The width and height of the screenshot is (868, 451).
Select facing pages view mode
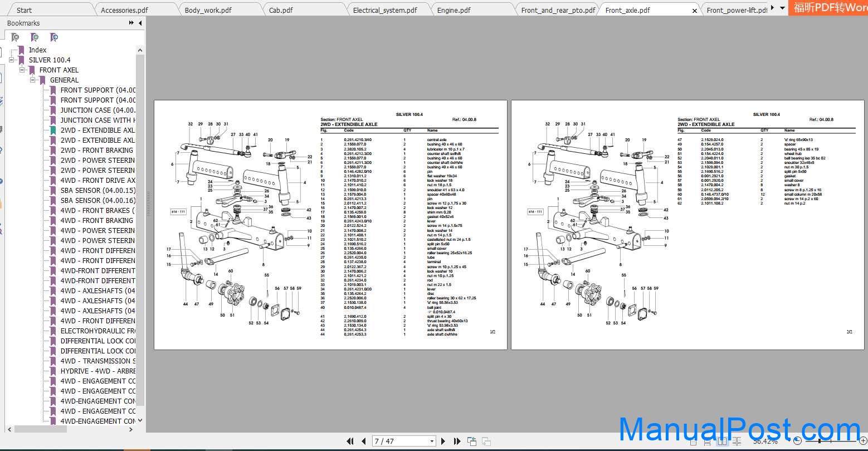tap(722, 442)
